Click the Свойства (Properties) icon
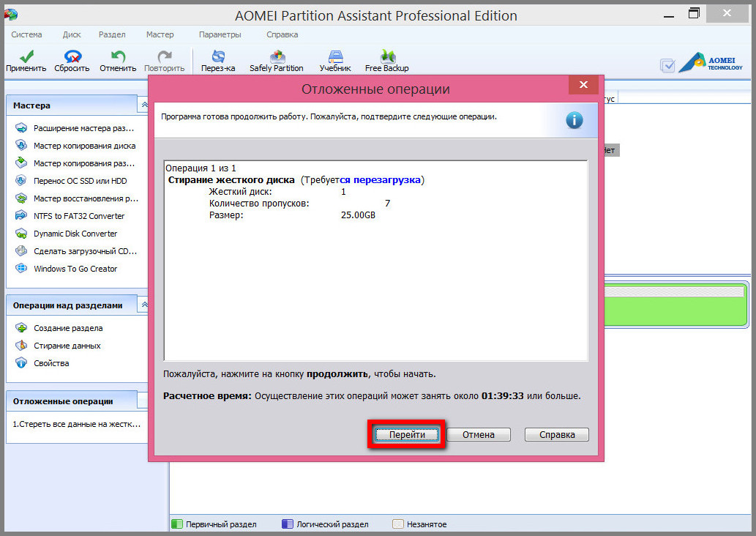Viewport: 756px width, 536px height. click(21, 362)
